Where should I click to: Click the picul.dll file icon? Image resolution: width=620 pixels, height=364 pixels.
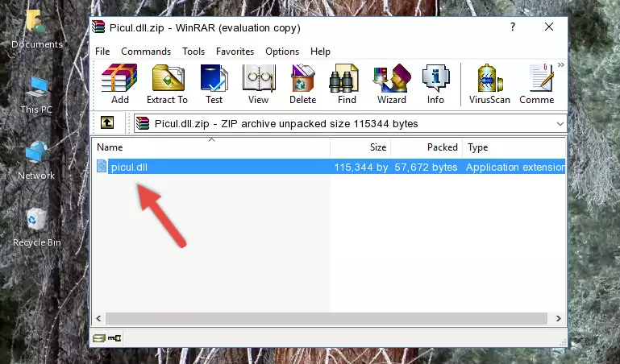[x=102, y=167]
